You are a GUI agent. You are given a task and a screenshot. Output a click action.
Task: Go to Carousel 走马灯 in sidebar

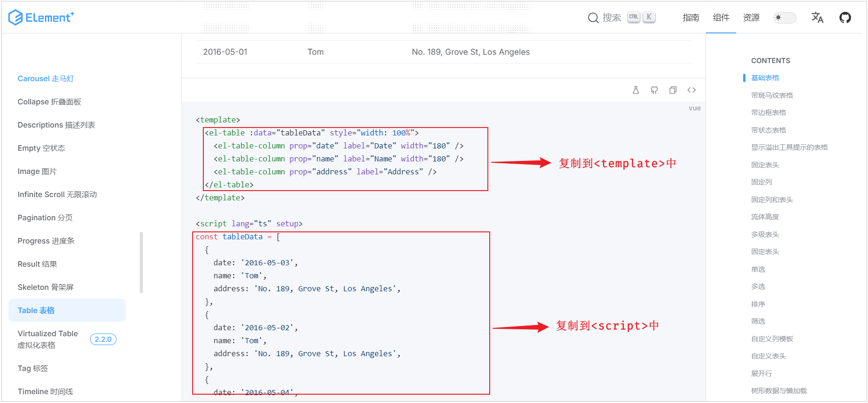(45, 78)
